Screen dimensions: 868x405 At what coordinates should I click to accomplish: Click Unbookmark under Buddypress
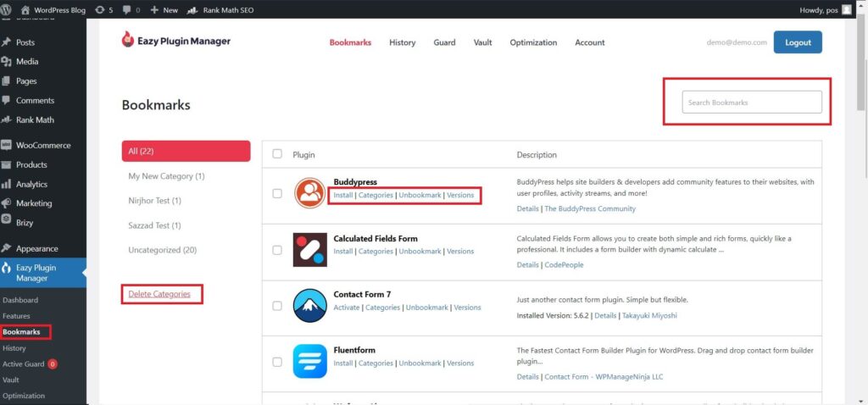coord(420,196)
